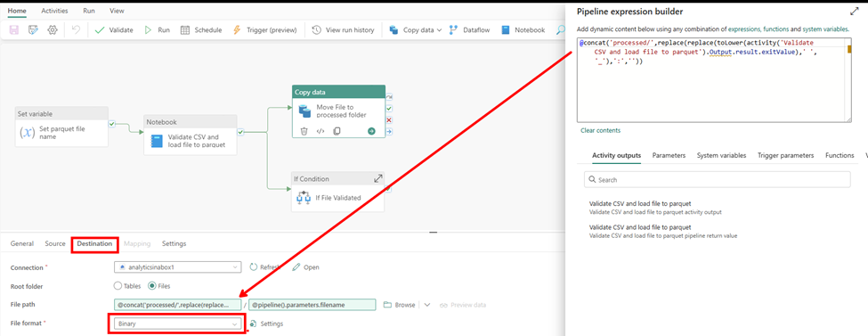868x336 pixels.
Task: Refresh the connection list
Action: (264, 267)
